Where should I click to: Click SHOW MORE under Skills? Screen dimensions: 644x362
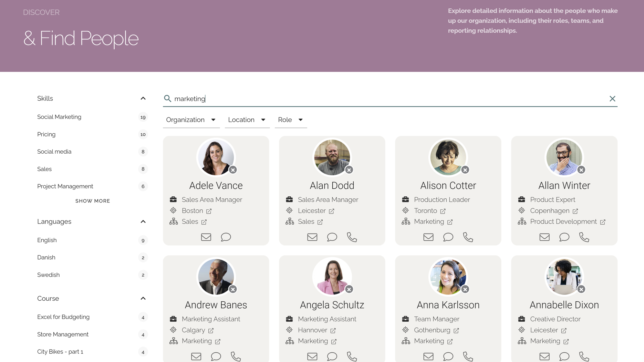[x=93, y=201]
